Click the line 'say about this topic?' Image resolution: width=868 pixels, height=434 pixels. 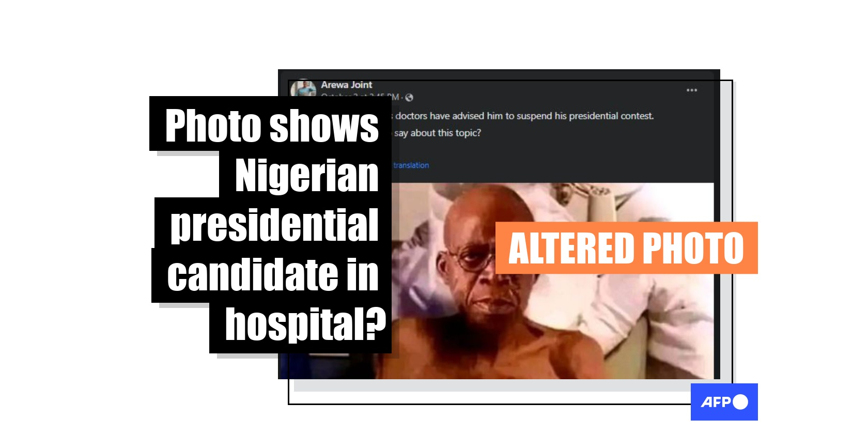pyautogui.click(x=438, y=133)
